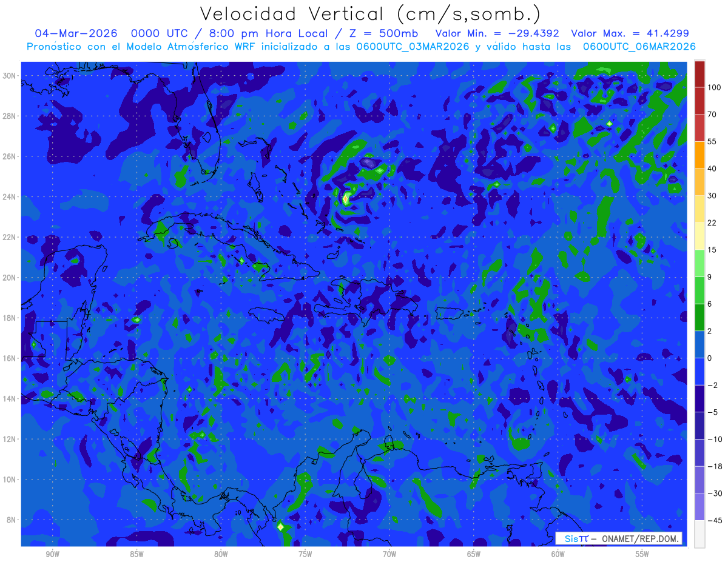Click the "90W" longitude label
The width and height of the screenshot is (728, 562).
tap(52, 554)
